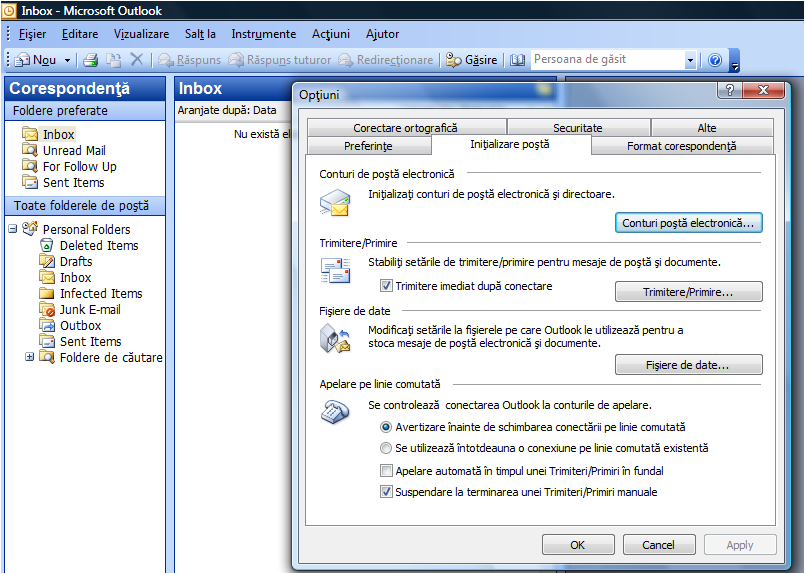Viewport: 805px width, 574px height.
Task: Click the Toate folderele de poștă header
Action: [x=85, y=206]
